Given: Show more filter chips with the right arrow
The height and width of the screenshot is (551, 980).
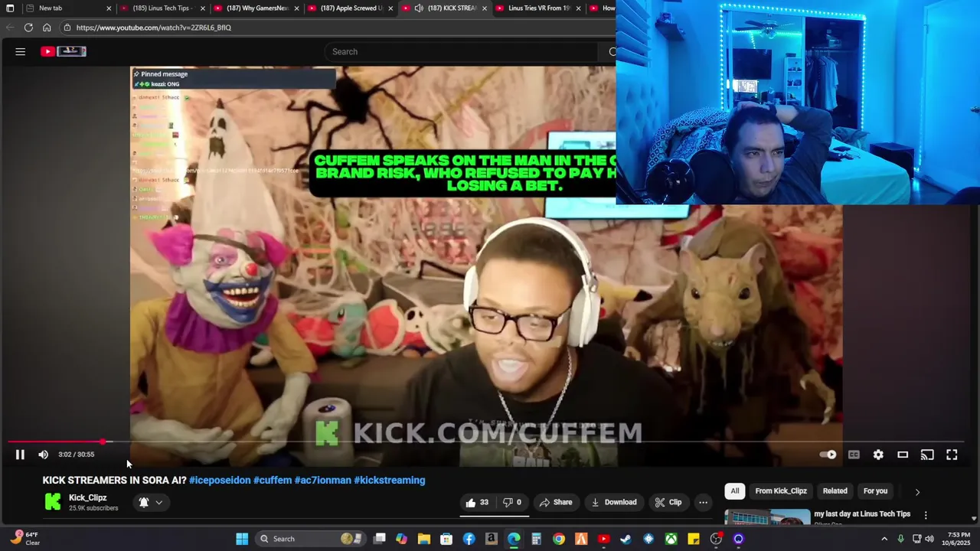Looking at the screenshot, I should (917, 491).
